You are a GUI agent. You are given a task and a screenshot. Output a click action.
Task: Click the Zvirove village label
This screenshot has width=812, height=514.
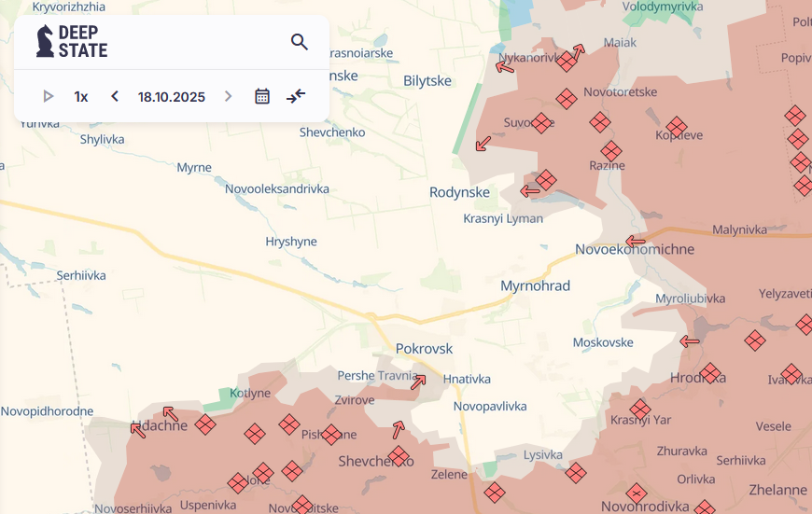355,400
